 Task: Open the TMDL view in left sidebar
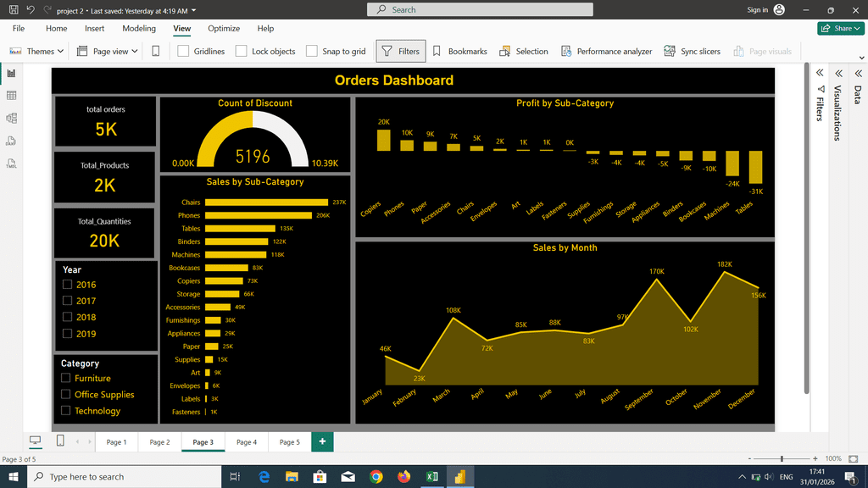coord(12,163)
